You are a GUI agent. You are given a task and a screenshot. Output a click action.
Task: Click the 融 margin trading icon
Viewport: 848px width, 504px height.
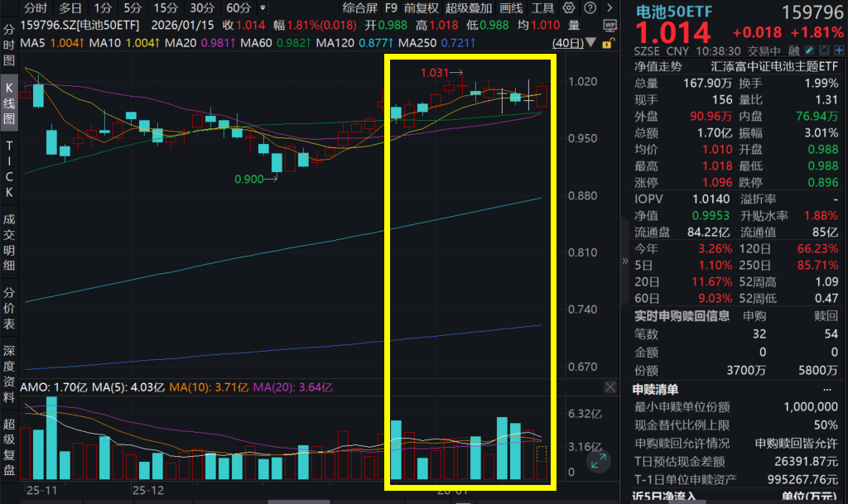[793, 50]
